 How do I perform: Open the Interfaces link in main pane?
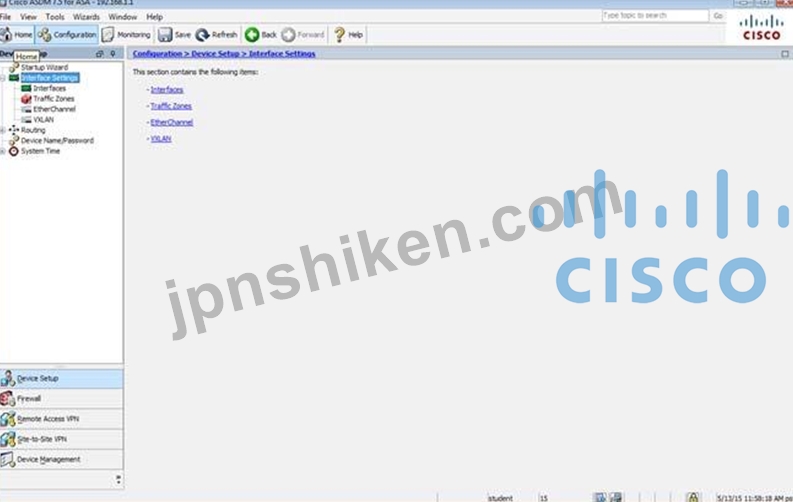click(167, 90)
